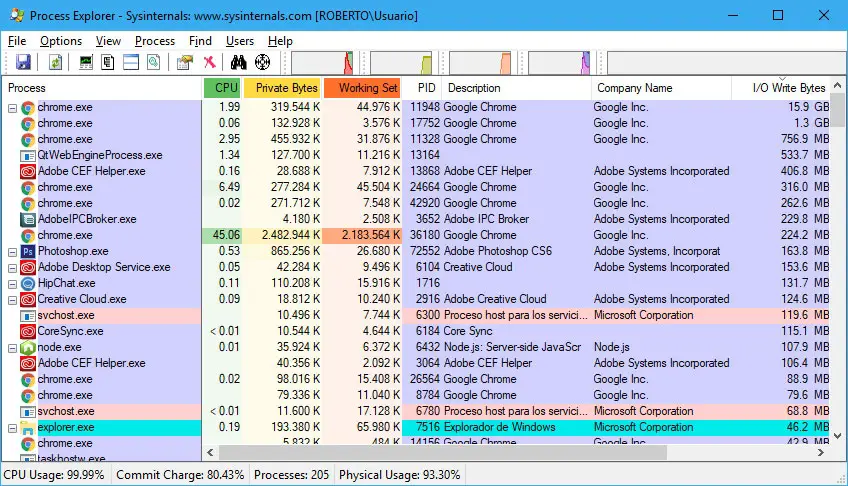This screenshot has width=848, height=486.
Task: Click svchost.exe icon in PID 6300 row
Action: click(x=28, y=316)
